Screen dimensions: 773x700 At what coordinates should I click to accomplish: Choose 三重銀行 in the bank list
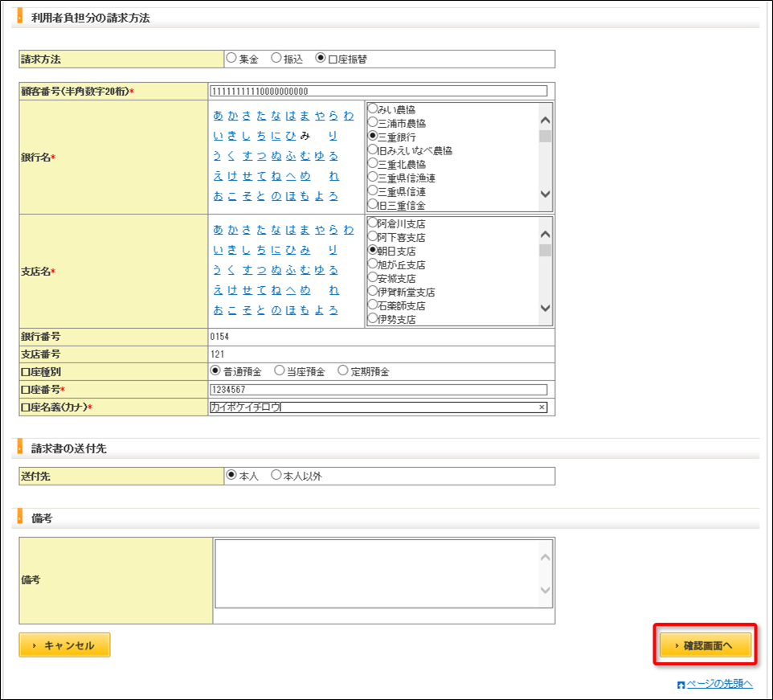[373, 136]
